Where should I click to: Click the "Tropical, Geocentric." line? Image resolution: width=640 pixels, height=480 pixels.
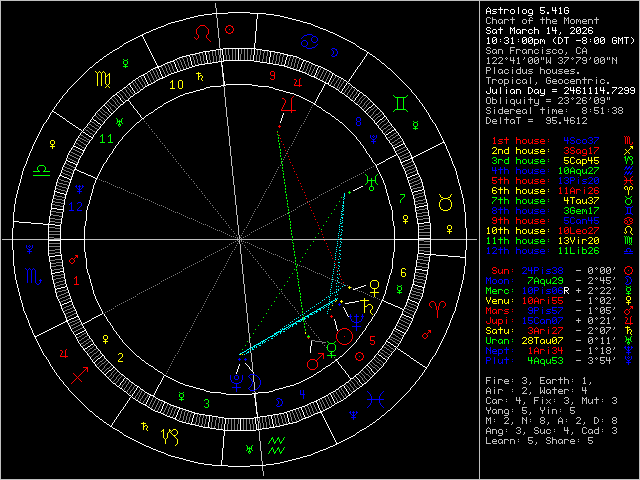coord(548,81)
